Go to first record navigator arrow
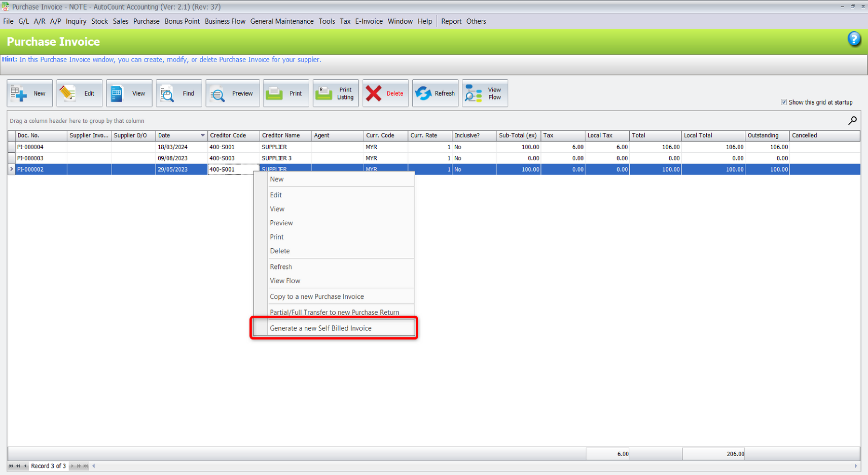 pos(11,466)
